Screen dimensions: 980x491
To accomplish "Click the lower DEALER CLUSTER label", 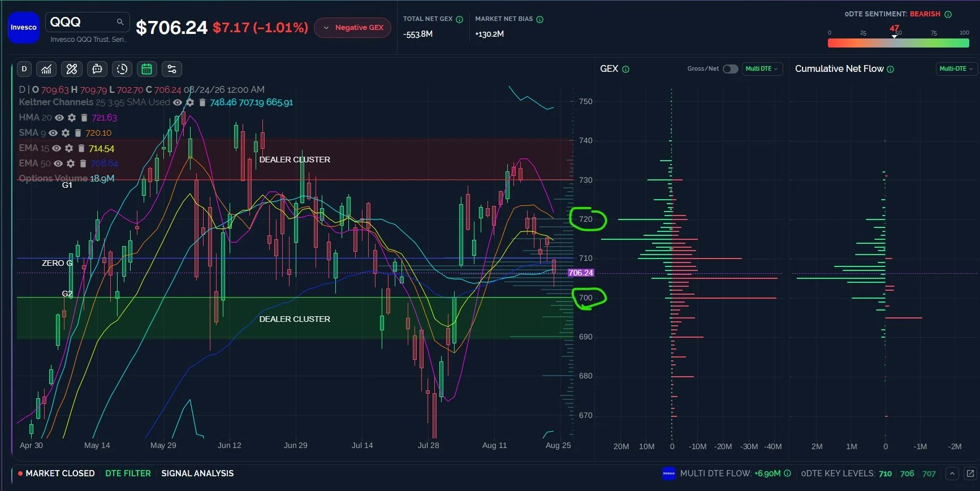I will pos(295,319).
